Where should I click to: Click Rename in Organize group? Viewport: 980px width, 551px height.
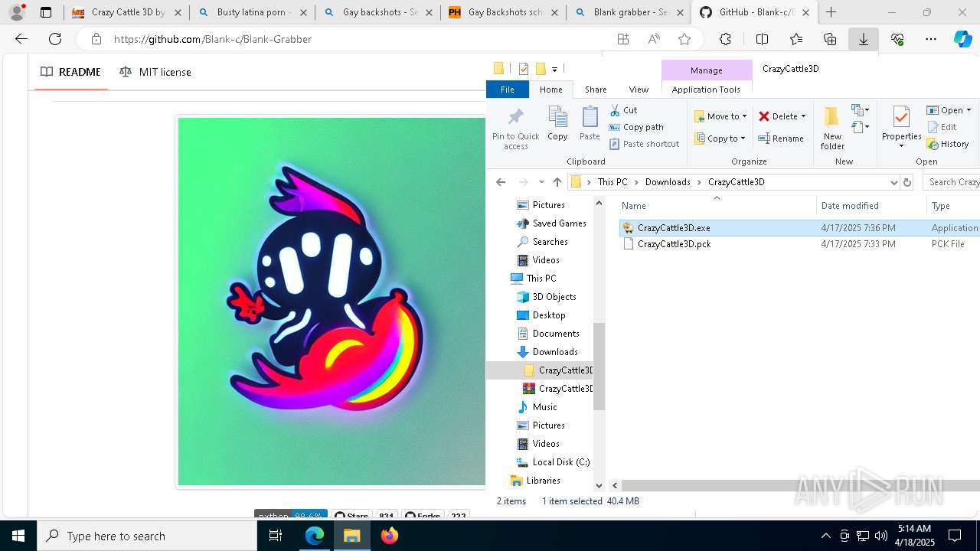pyautogui.click(x=781, y=139)
